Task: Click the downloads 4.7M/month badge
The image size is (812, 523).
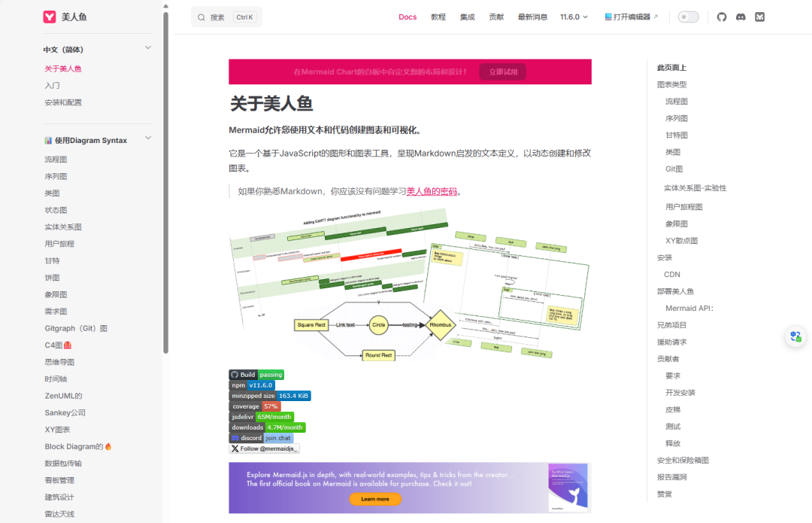Action: [267, 427]
